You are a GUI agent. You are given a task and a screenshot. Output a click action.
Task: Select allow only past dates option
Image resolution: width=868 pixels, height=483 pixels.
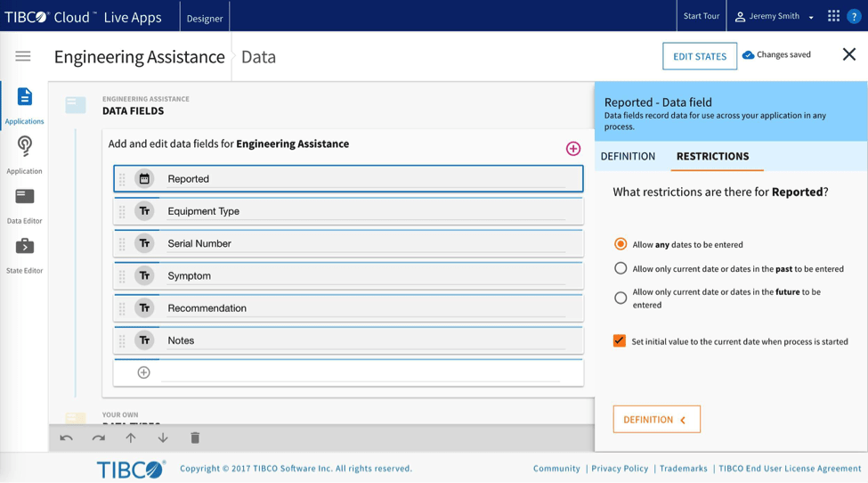point(621,268)
